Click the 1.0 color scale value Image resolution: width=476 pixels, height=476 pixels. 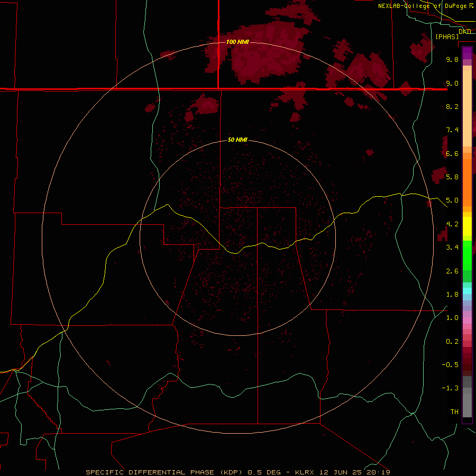[x=452, y=317]
